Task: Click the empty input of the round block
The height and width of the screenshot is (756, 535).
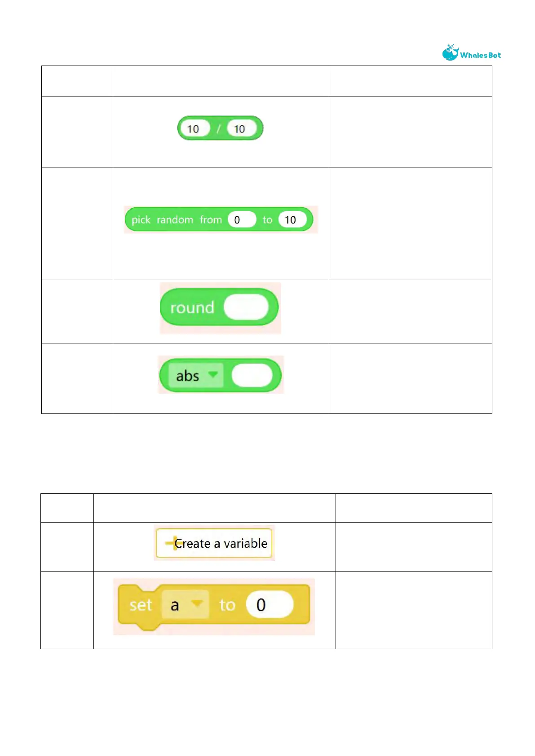Action: (246, 308)
